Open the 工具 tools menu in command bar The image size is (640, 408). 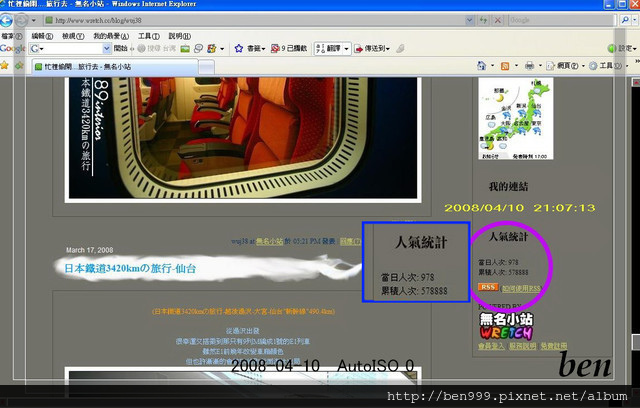coord(608,66)
